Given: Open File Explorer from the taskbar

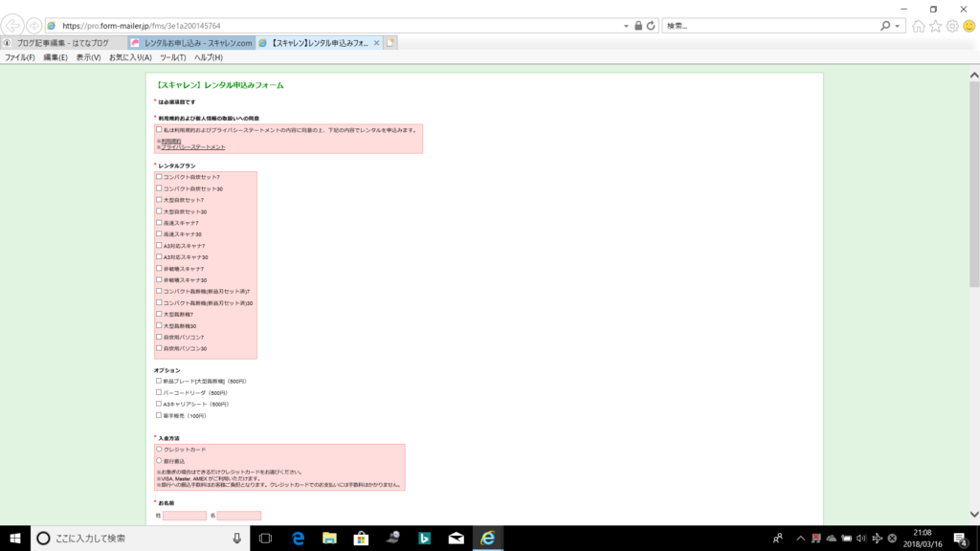Looking at the screenshot, I should coord(329,538).
